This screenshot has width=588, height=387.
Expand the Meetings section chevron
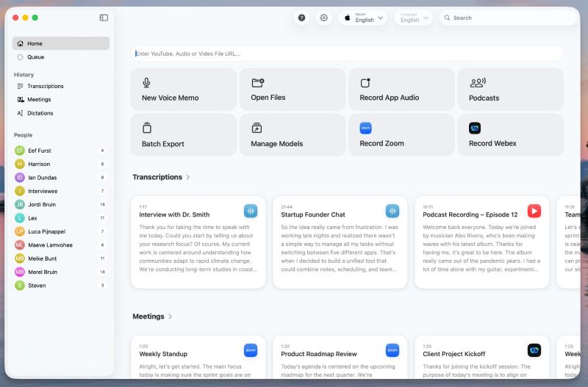171,317
